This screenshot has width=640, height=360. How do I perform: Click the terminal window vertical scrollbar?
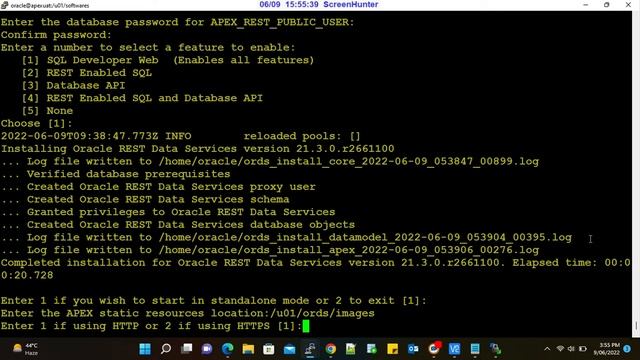pos(636,173)
